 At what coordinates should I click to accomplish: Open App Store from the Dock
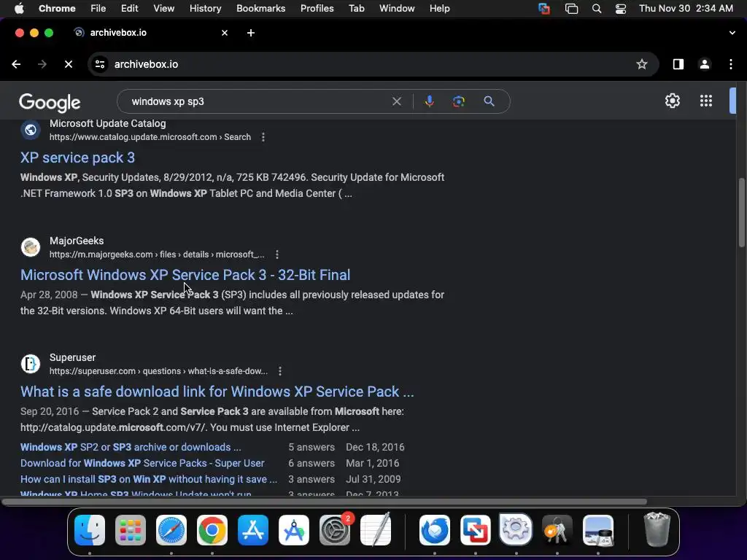click(253, 530)
